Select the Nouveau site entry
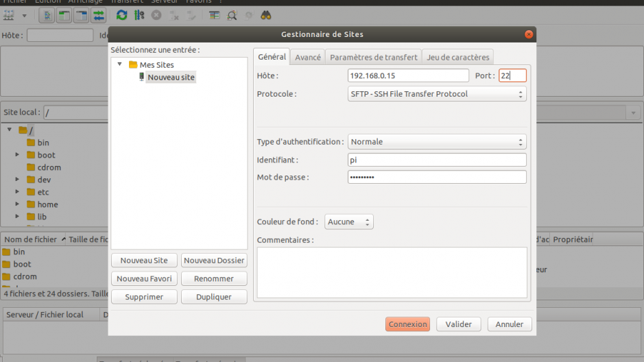644x362 pixels. coord(171,77)
